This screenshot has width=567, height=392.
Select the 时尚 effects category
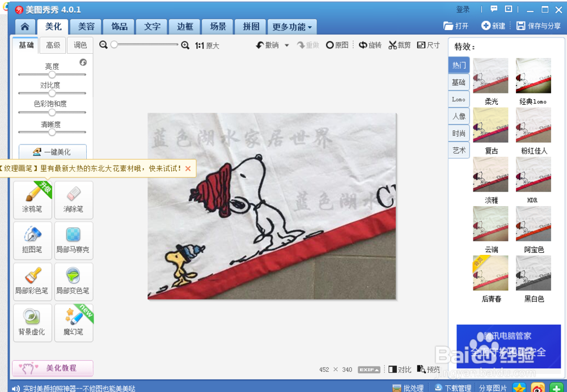coord(459,133)
